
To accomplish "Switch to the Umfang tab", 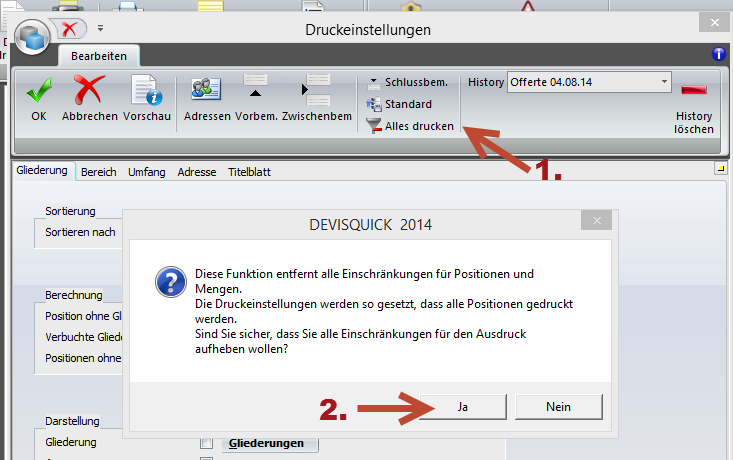I will [x=147, y=172].
